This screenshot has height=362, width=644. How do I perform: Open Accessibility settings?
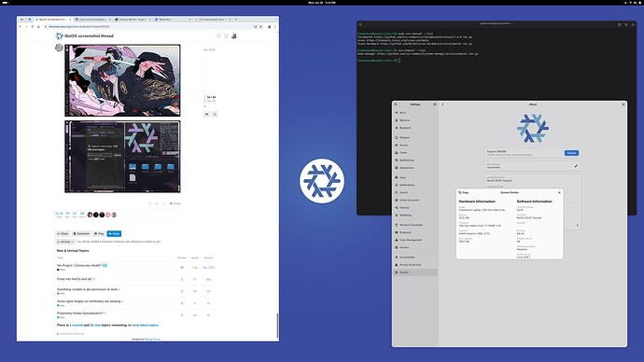pos(415,258)
